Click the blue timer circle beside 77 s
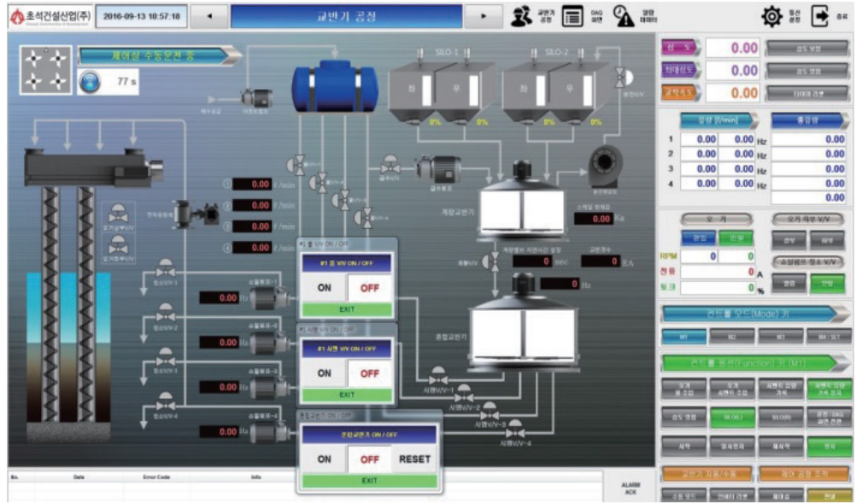 point(90,81)
